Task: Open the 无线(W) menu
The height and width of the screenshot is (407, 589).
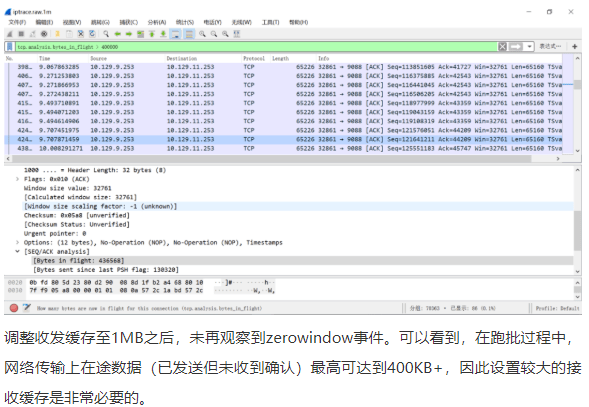Action: (x=241, y=23)
